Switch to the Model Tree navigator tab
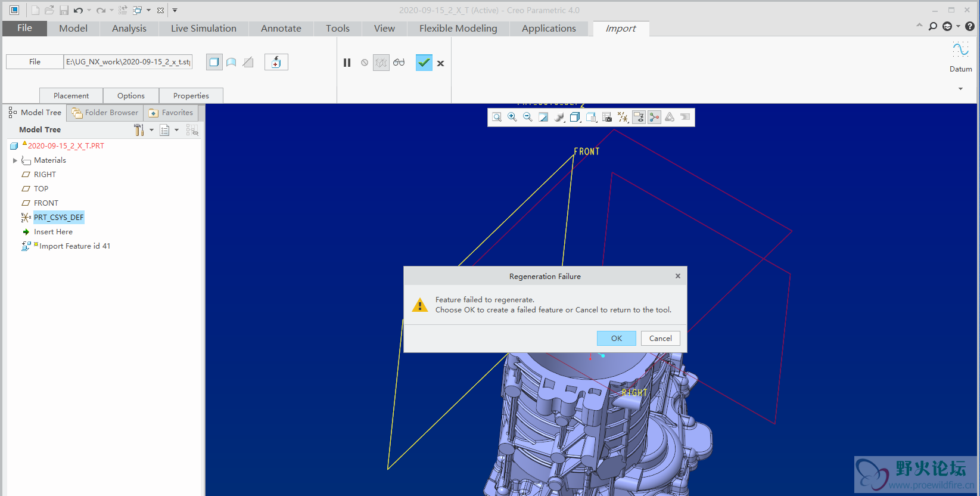This screenshot has width=980, height=496. (x=35, y=113)
